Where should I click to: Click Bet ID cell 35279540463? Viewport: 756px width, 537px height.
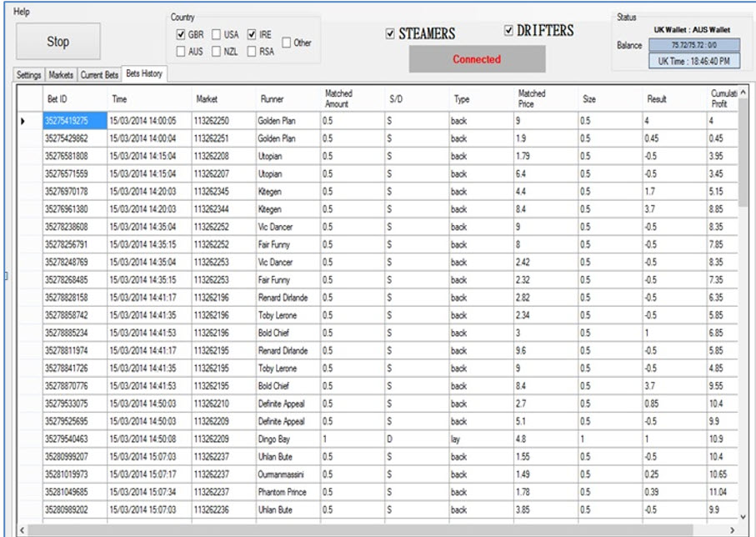coord(75,439)
